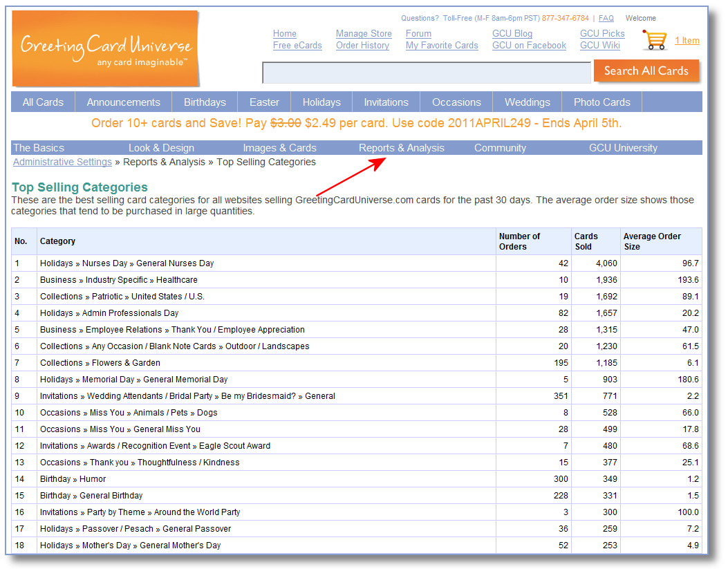Click the Greeting Card Universe logo
The image size is (728, 569).
tap(105, 48)
